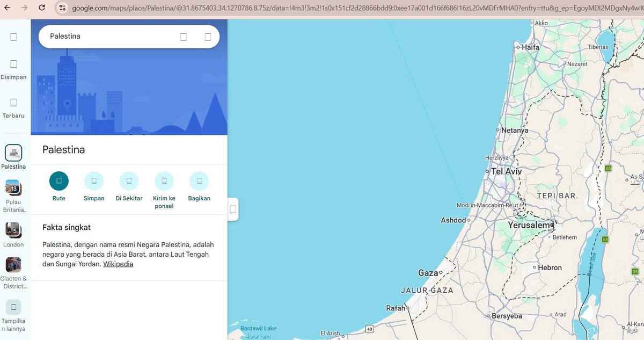The image size is (644, 340).
Task: Select Palestina shortcut in the sidebar
Action: 13,157
